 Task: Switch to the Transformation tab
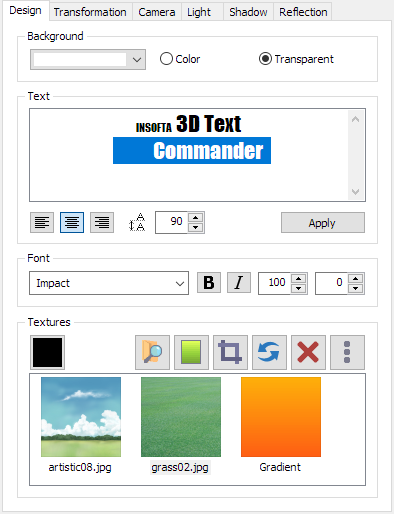tap(90, 12)
